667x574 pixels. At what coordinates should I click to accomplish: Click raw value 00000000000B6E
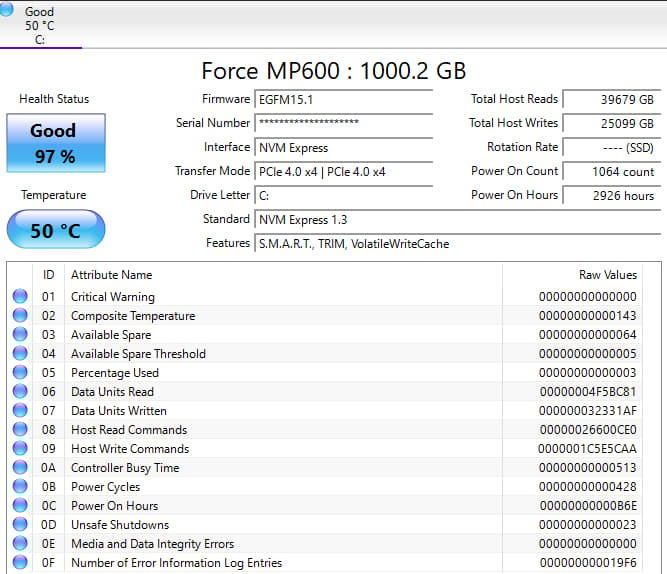(588, 505)
